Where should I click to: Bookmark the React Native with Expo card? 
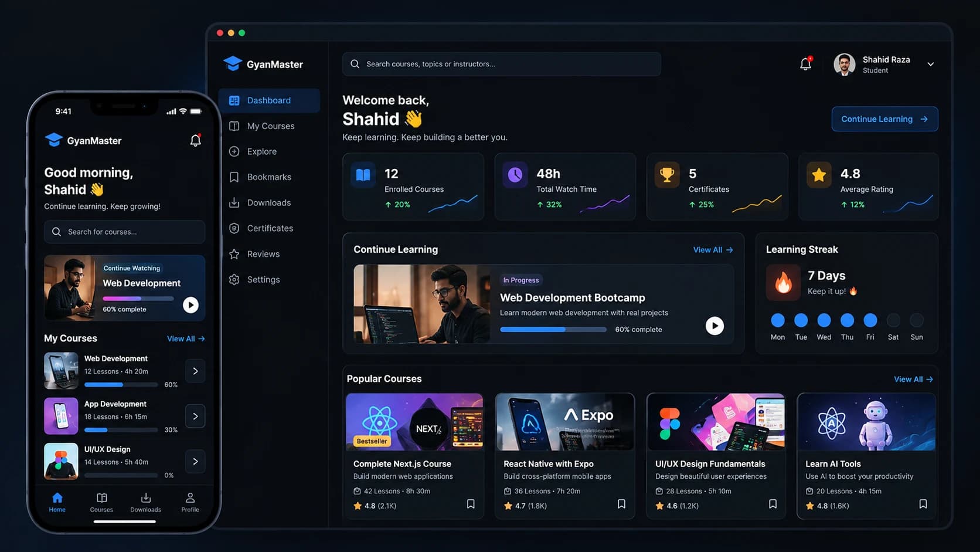coord(621,504)
